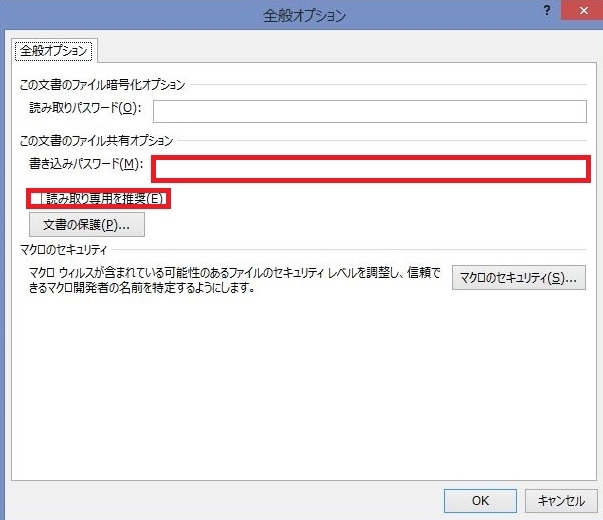The width and height of the screenshot is (603, 520).
Task: Open マクロのセキュリティ(S)... button
Action: point(518,277)
